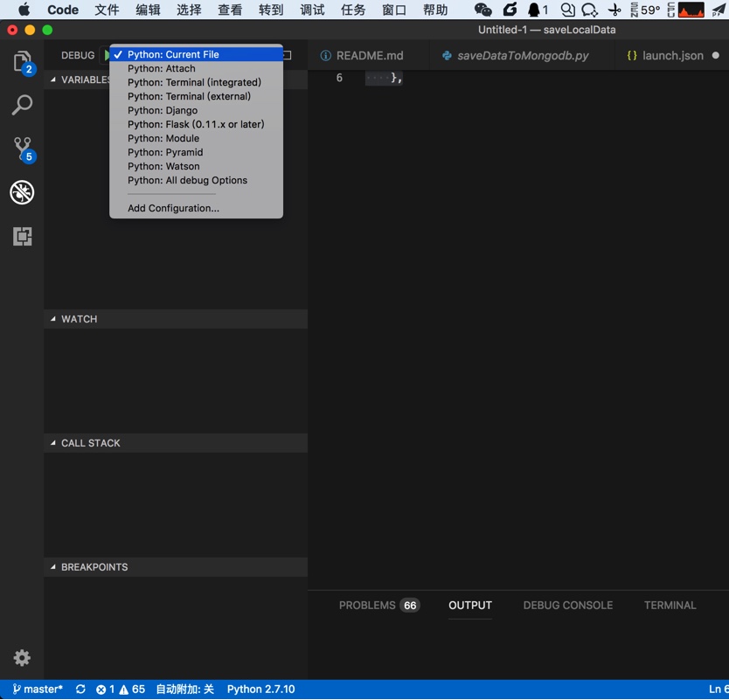The image size is (729, 700).
Task: Open the 窗口 menu
Action: 394,10
